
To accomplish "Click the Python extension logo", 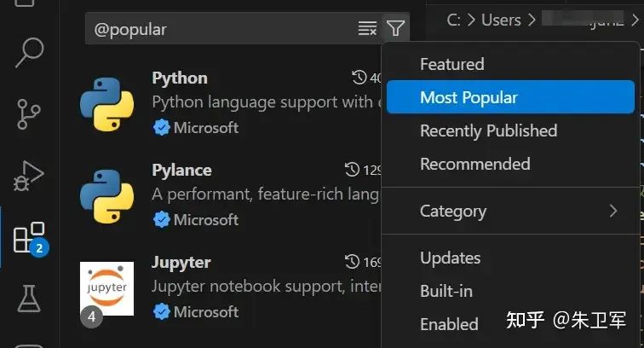I will pos(106,104).
